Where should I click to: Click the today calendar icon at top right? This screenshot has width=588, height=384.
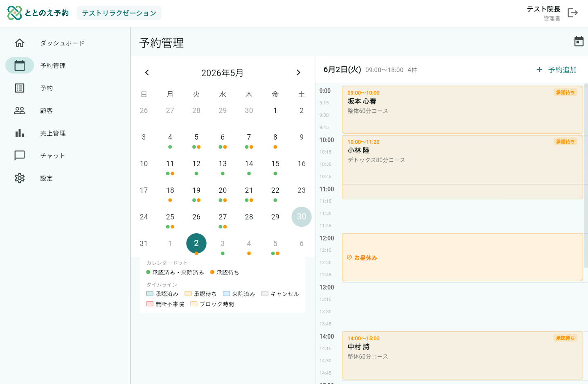(x=579, y=41)
